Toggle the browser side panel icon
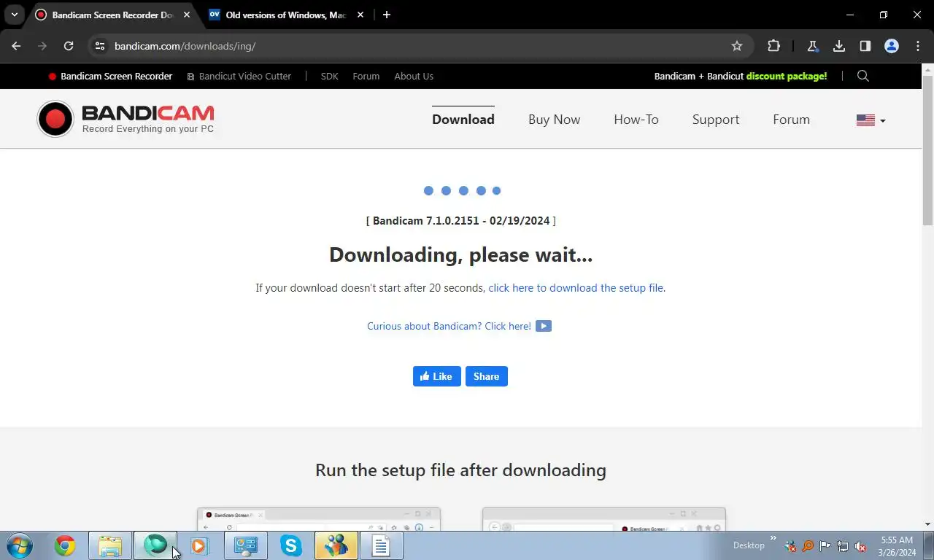Viewport: 934px width, 560px height. pyautogui.click(x=865, y=46)
